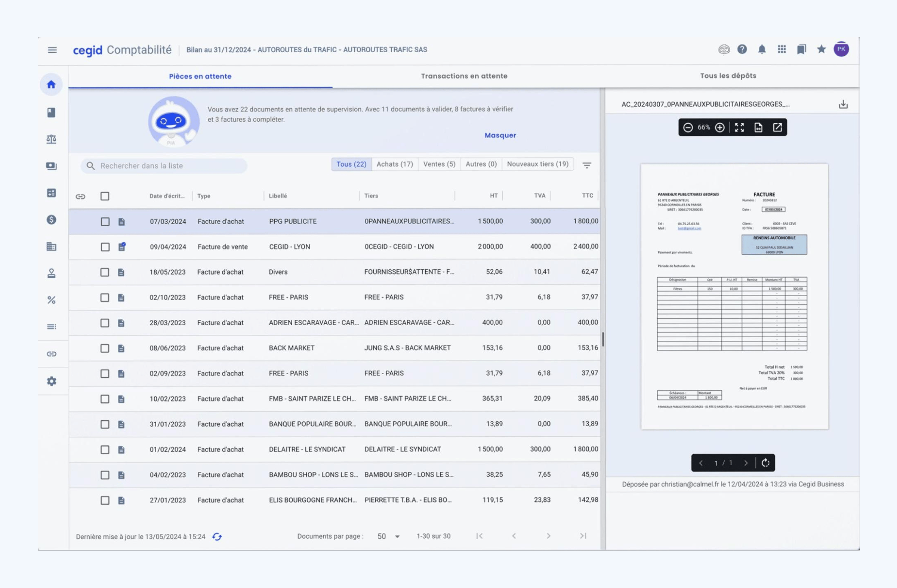Open the PK user profile avatar
This screenshot has height=588, width=897.
coord(841,49)
